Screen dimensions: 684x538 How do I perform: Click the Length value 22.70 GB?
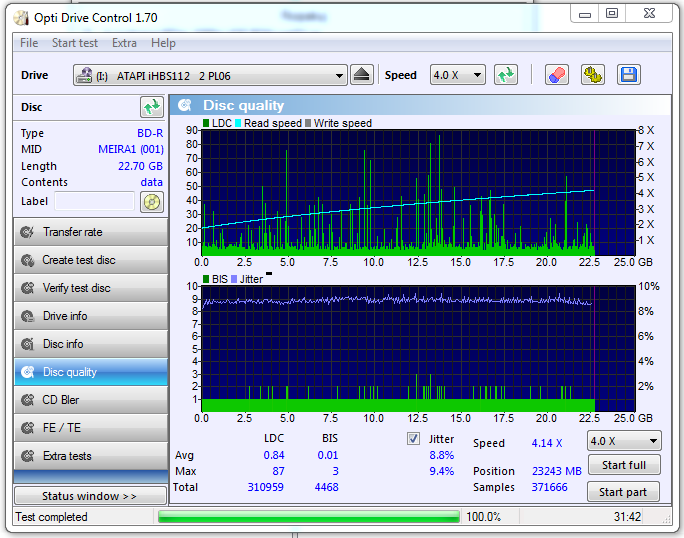click(140, 166)
